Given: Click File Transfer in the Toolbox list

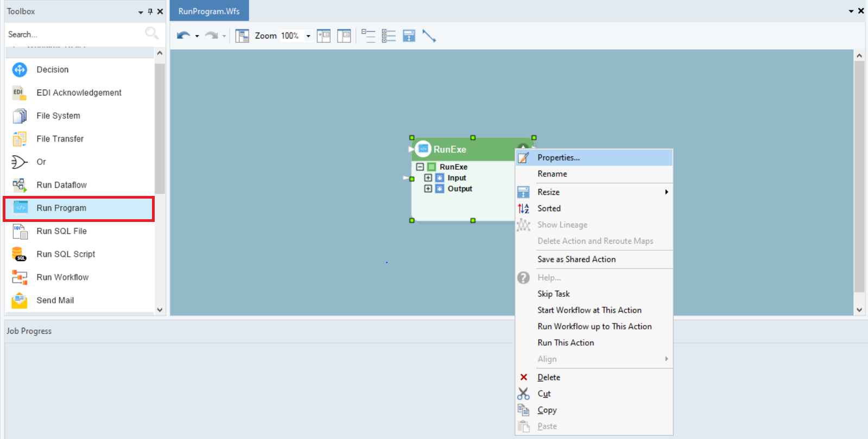Looking at the screenshot, I should 60,139.
